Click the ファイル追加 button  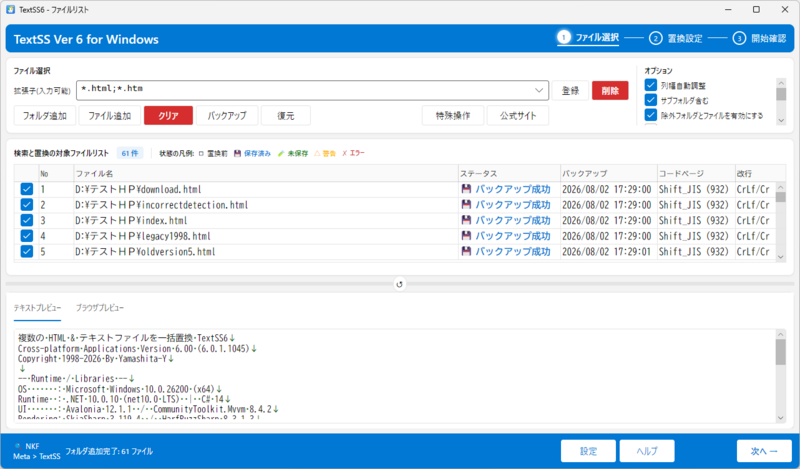110,116
